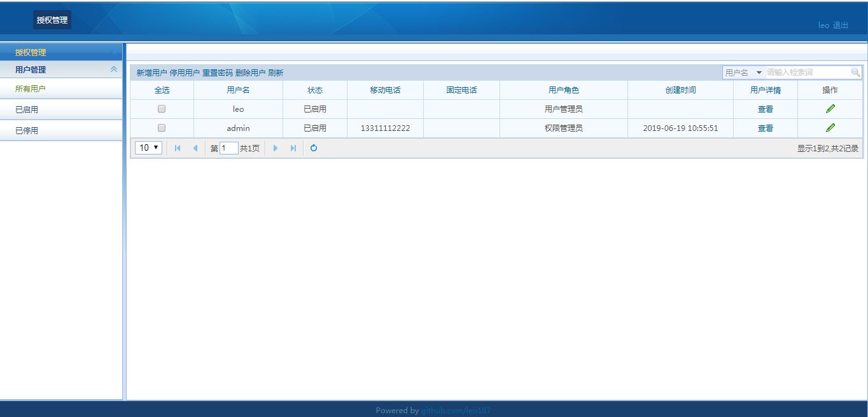Screen dimensions: 868x417
Task: Click the 用户管理员 role cell
Action: (x=564, y=109)
